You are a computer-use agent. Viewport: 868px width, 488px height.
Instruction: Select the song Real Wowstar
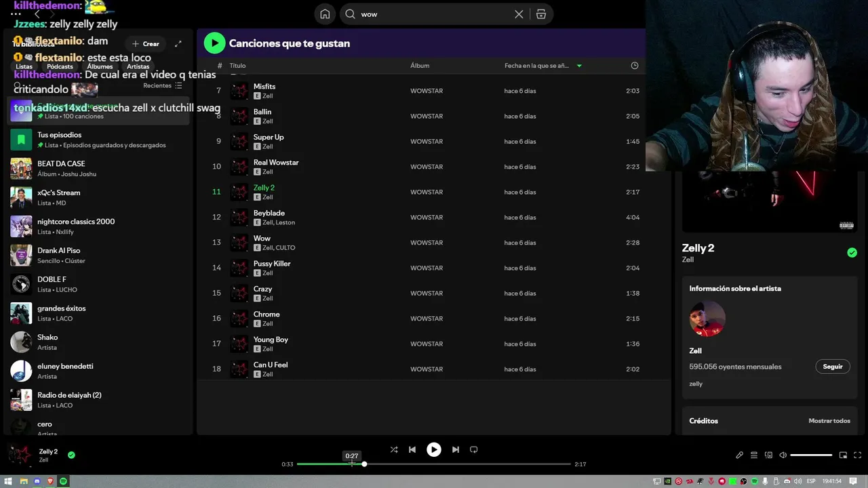pyautogui.click(x=276, y=163)
